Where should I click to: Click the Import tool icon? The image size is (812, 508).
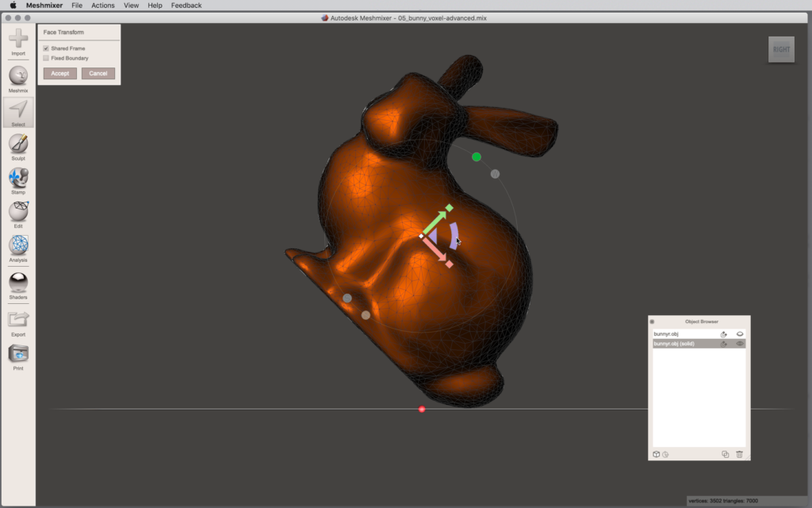click(18, 39)
